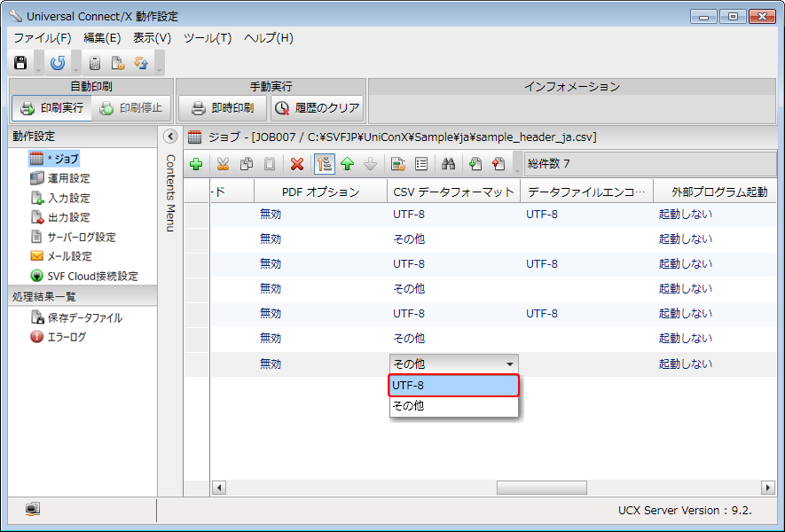This screenshot has width=785, height=532.
Task: Choose その他 from the open dropdown list
Action: (454, 406)
